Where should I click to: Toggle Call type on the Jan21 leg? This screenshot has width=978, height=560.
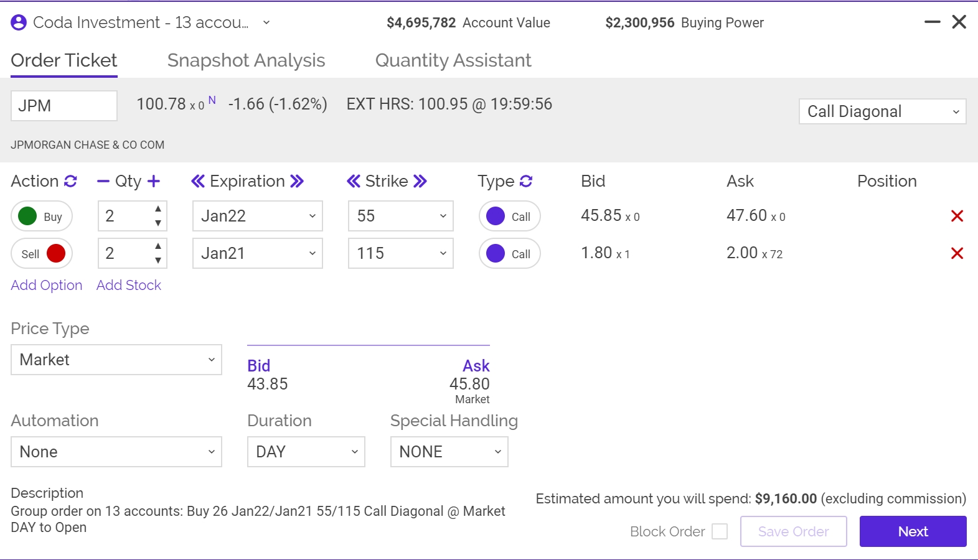click(x=509, y=254)
